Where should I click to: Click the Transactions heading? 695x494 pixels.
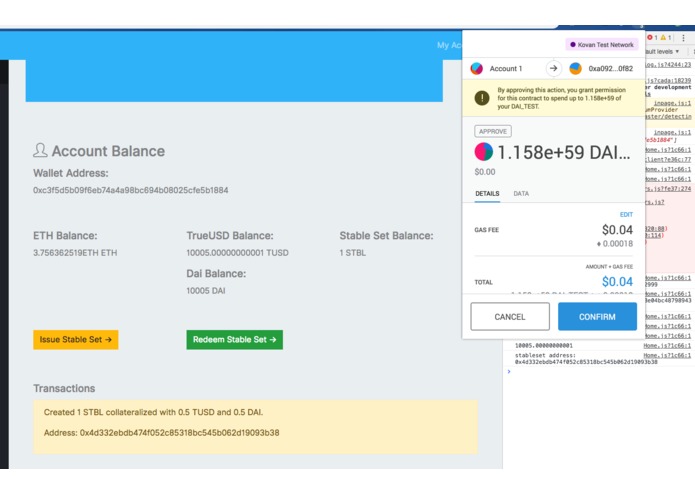[64, 389]
